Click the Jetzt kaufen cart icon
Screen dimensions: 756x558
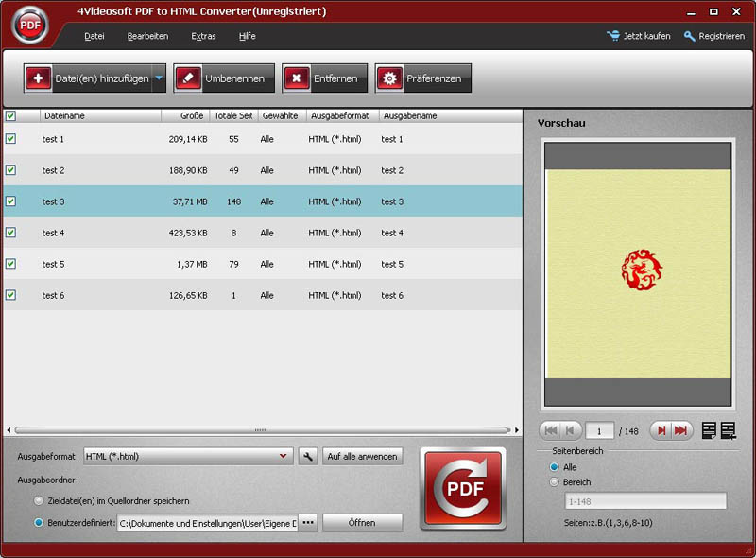[614, 36]
